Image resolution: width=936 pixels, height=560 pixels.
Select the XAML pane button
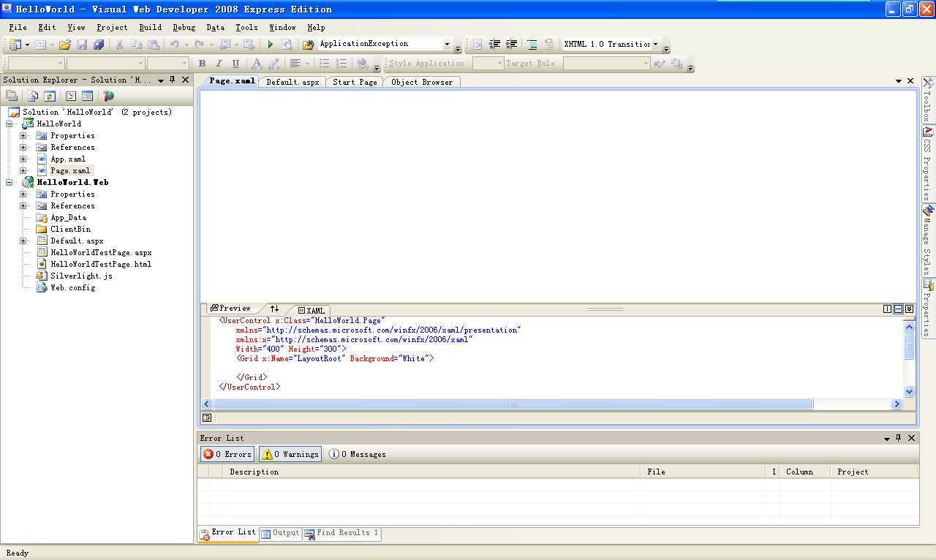coord(312,311)
